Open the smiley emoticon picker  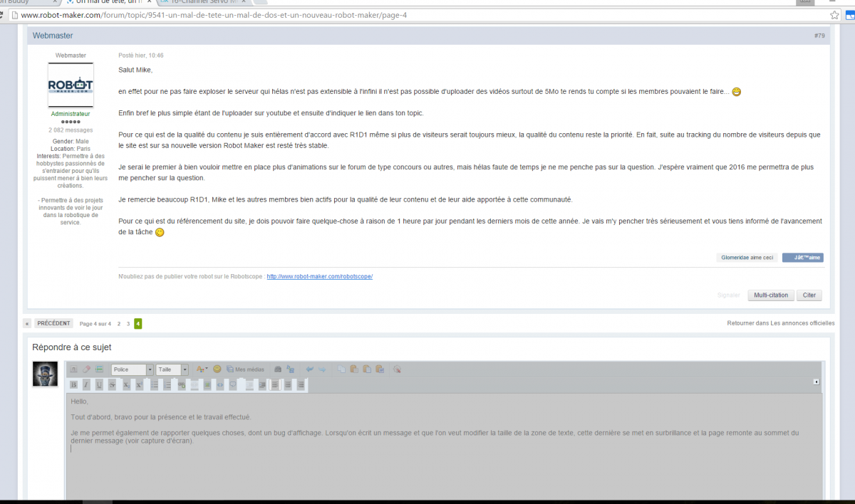tap(217, 369)
